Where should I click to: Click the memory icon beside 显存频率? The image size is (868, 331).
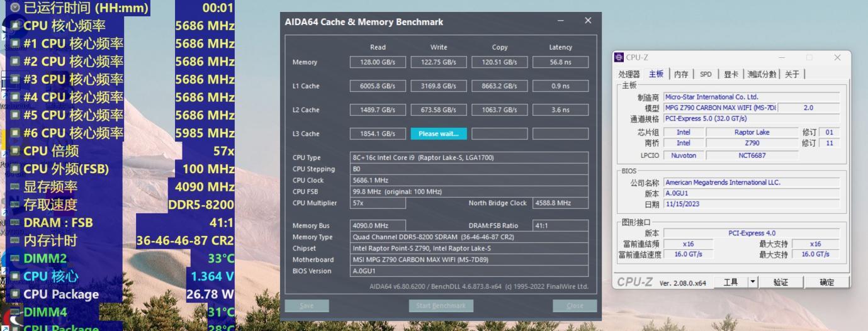coord(15,187)
